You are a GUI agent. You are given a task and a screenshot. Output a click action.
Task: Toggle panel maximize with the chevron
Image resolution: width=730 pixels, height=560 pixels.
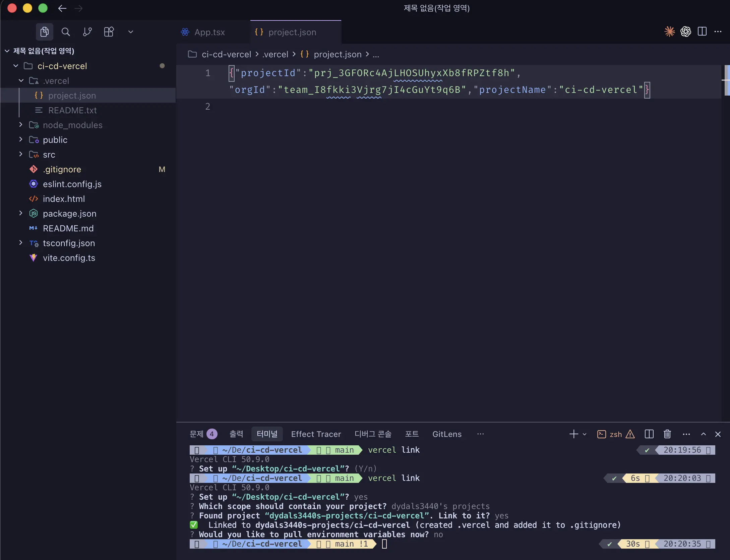coord(703,434)
